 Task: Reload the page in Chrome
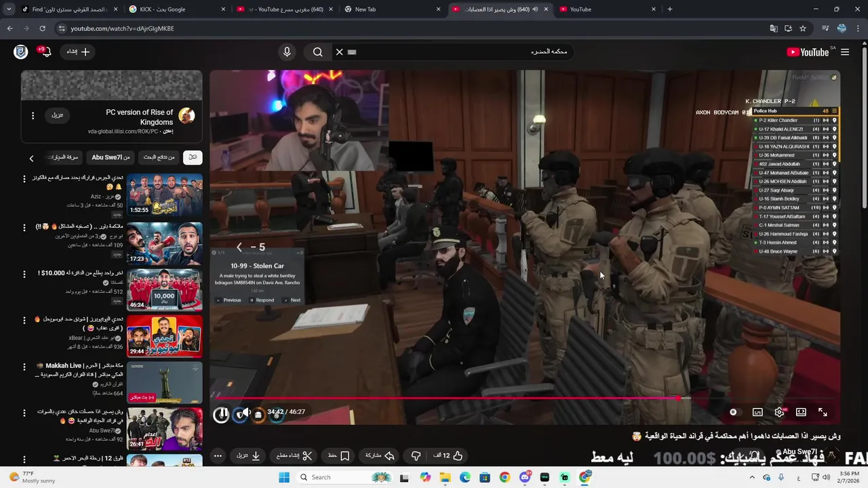pyautogui.click(x=42, y=28)
